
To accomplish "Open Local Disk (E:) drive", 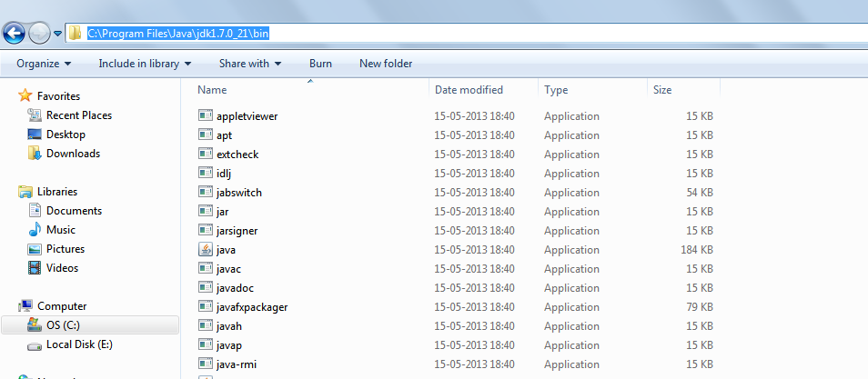I will (x=80, y=344).
